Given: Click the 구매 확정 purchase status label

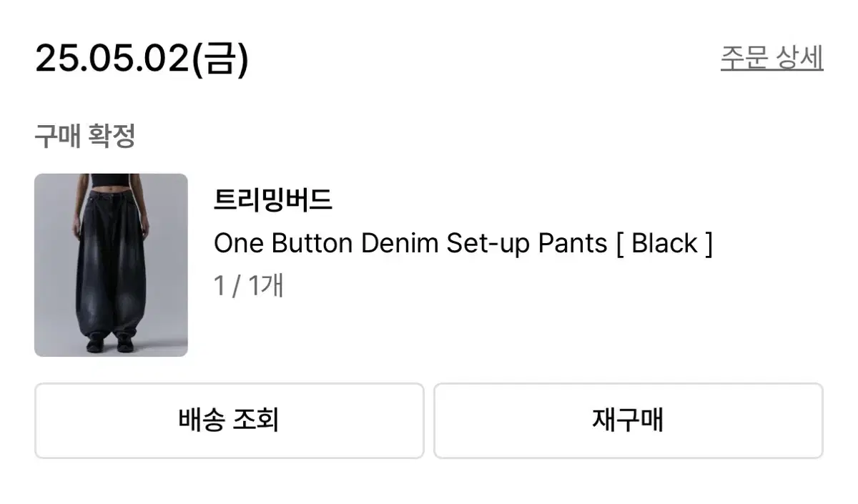Looking at the screenshot, I should pos(85,136).
